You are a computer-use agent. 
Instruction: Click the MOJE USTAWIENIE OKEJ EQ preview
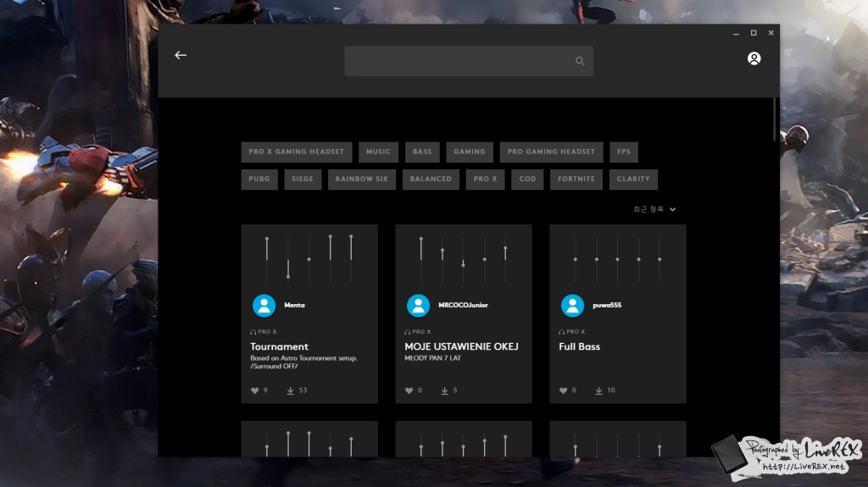(x=464, y=259)
